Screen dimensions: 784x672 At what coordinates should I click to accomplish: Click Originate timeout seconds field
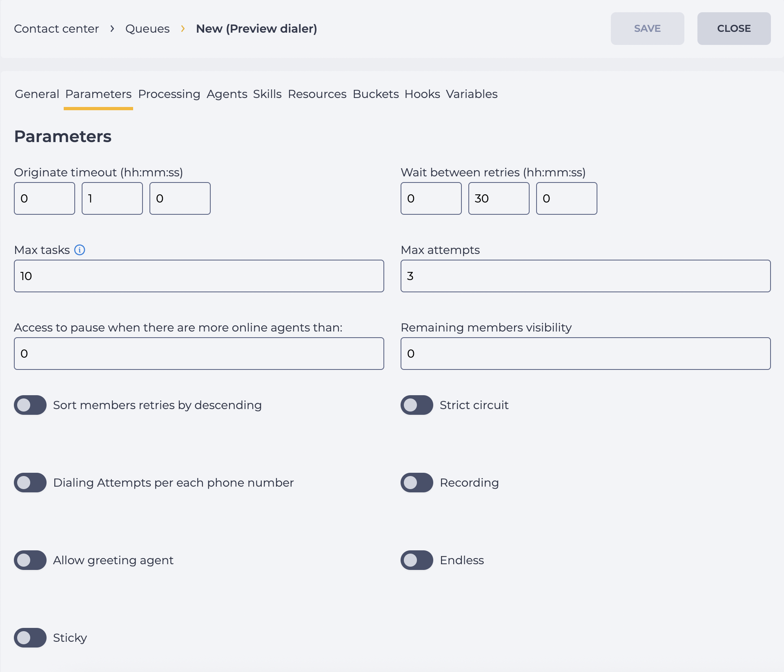(180, 198)
